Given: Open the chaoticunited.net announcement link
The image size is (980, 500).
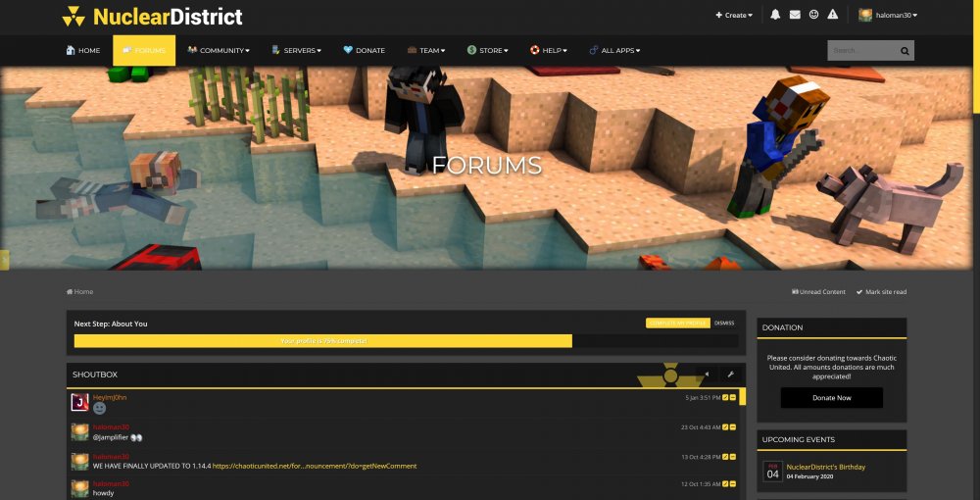Looking at the screenshot, I should pos(315,467).
